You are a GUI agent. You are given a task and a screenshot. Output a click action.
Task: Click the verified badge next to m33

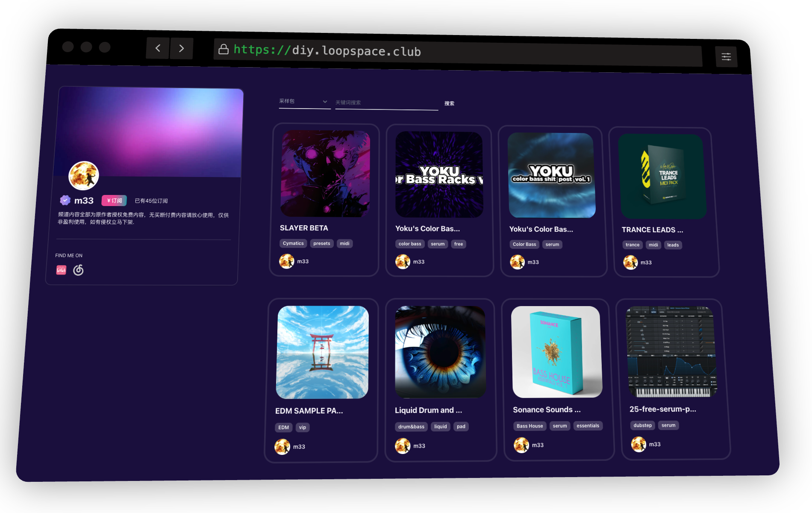(x=65, y=200)
